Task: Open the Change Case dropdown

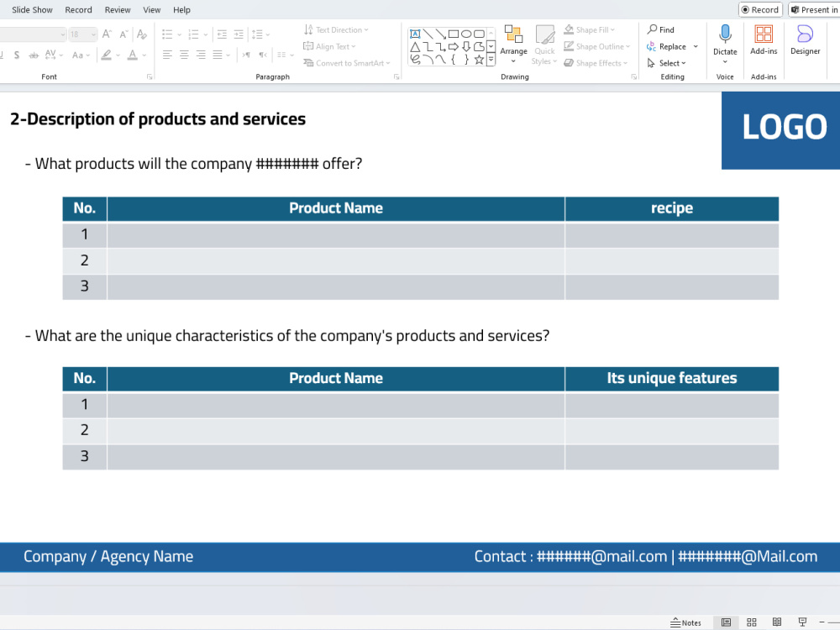Action: coord(81,55)
